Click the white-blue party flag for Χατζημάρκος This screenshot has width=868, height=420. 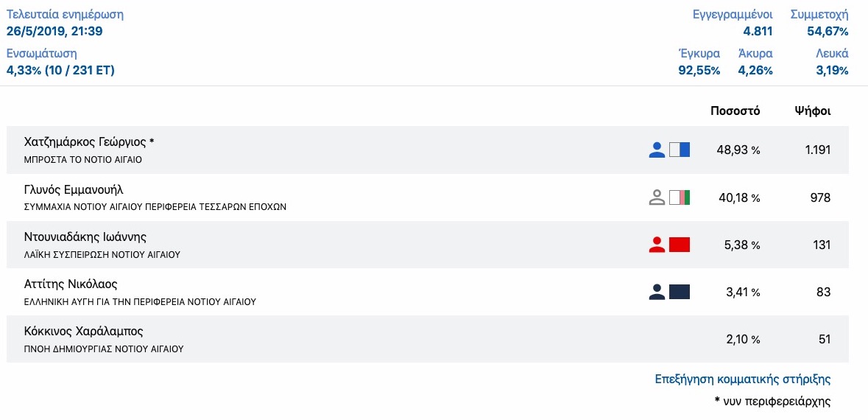pyautogui.click(x=679, y=150)
